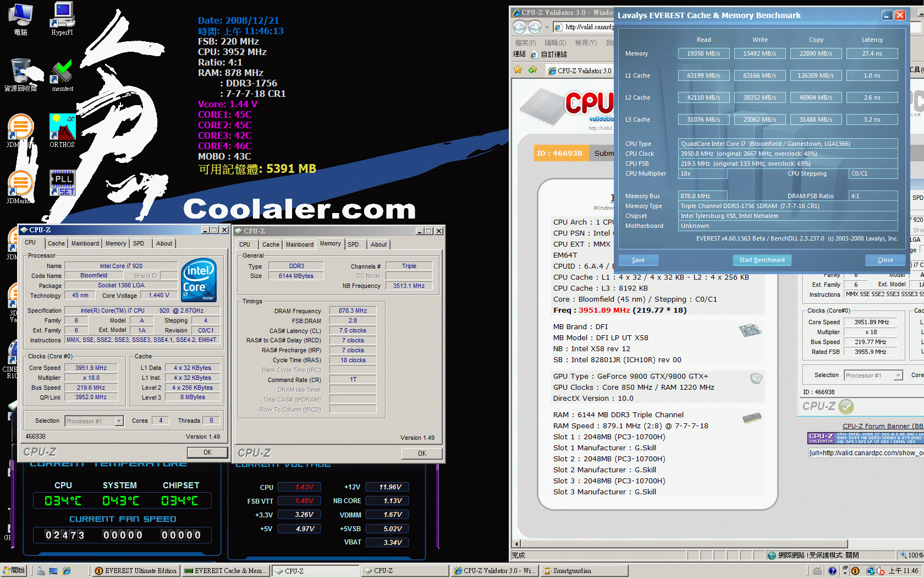Click the Windows Start button
Image resolution: width=924 pixels, height=578 pixels.
click(14, 571)
